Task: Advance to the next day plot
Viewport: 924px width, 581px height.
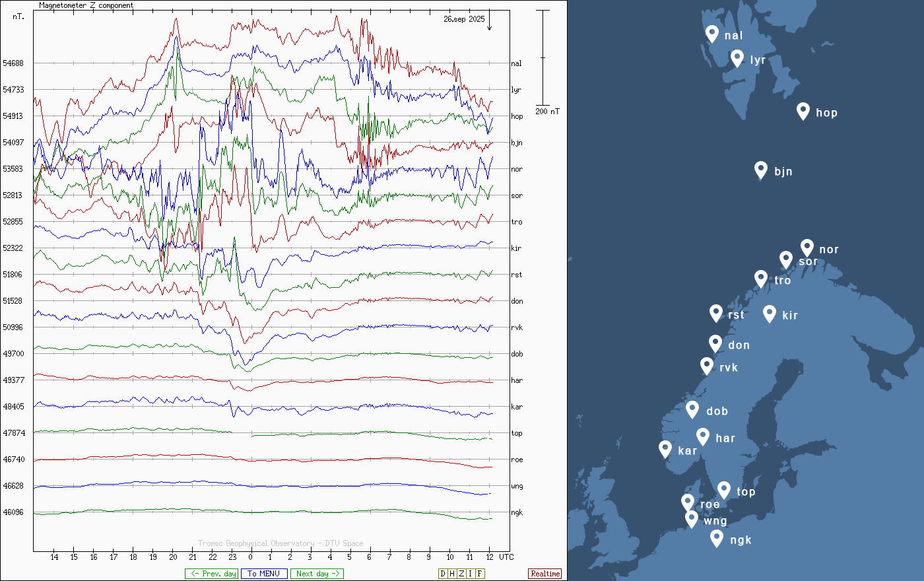Action: [317, 574]
